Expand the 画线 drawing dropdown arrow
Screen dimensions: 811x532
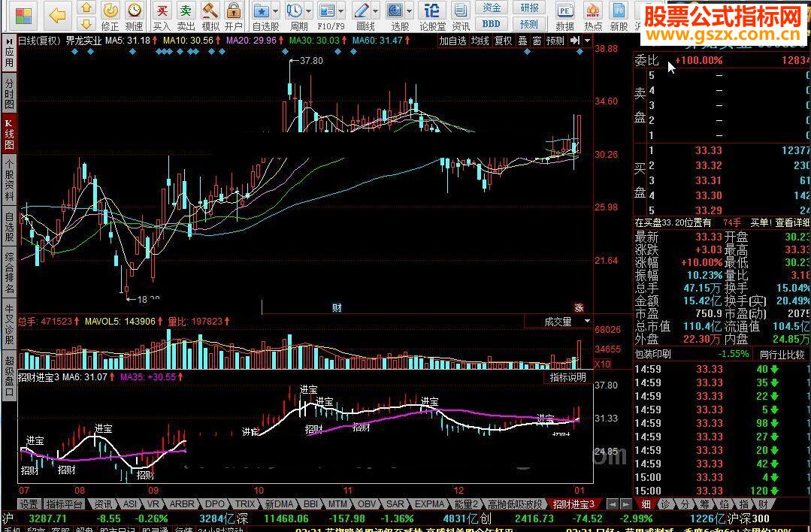point(376,11)
